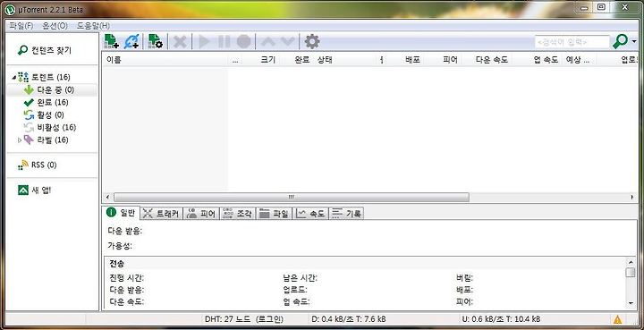The image size is (644, 330).
Task: Click Move Up Queue arrow icon
Action: tap(267, 41)
